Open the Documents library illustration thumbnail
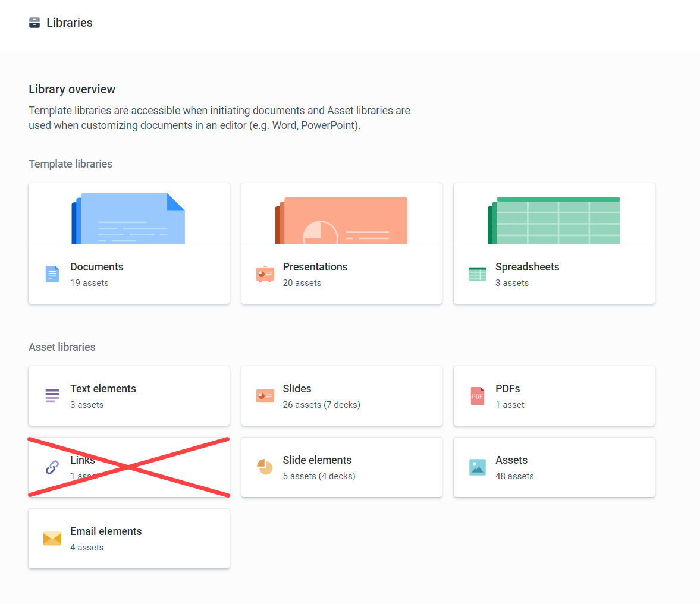Screen dimensions: 700x604 [x=128, y=218]
